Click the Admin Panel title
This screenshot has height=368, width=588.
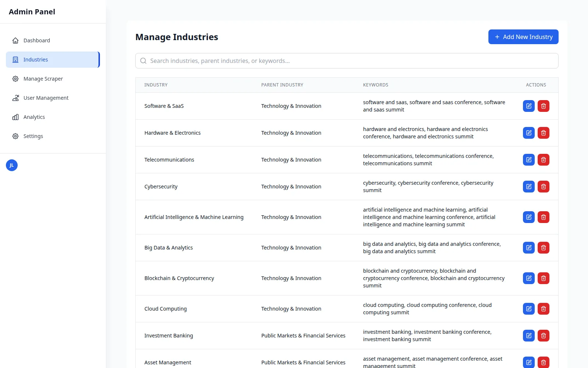(32, 12)
